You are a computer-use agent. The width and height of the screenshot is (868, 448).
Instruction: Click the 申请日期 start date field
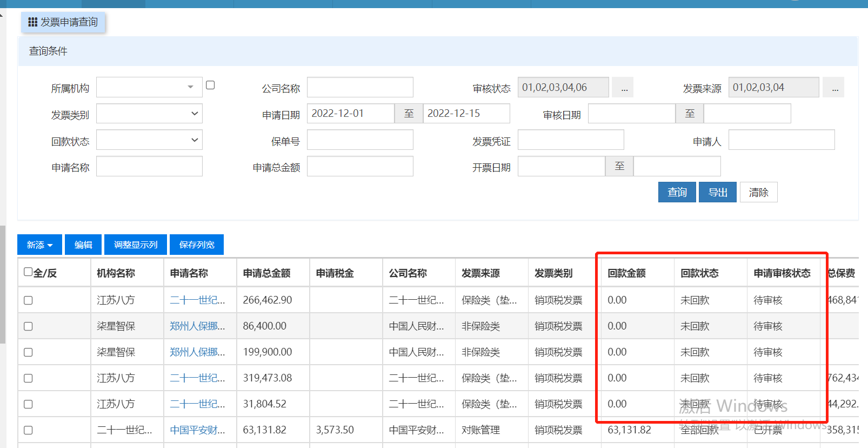[350, 114]
